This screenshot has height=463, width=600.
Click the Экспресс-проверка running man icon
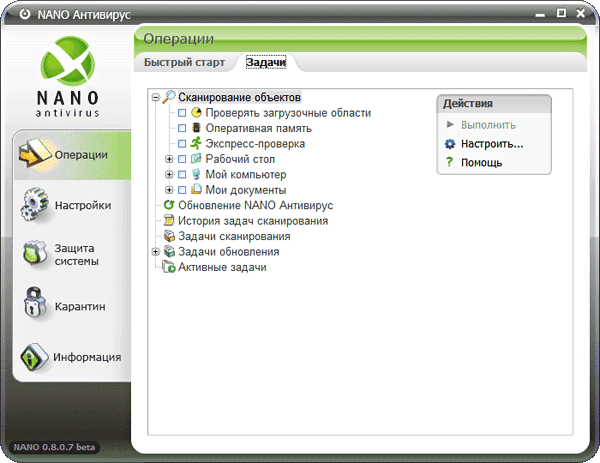[196, 143]
